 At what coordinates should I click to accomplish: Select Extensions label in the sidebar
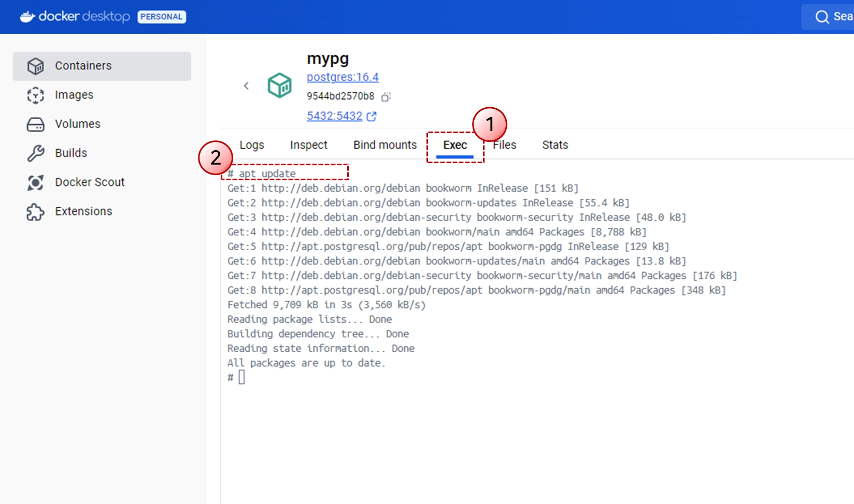click(x=83, y=211)
